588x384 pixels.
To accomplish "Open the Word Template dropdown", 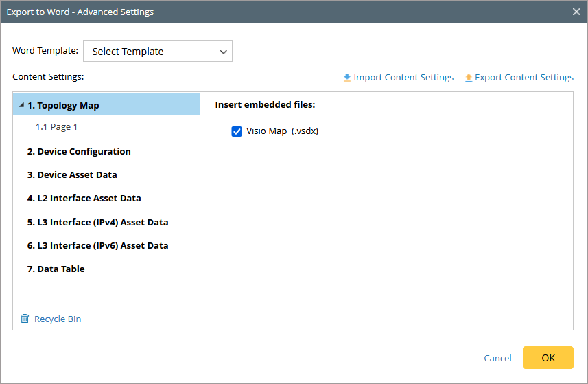I will (x=158, y=52).
